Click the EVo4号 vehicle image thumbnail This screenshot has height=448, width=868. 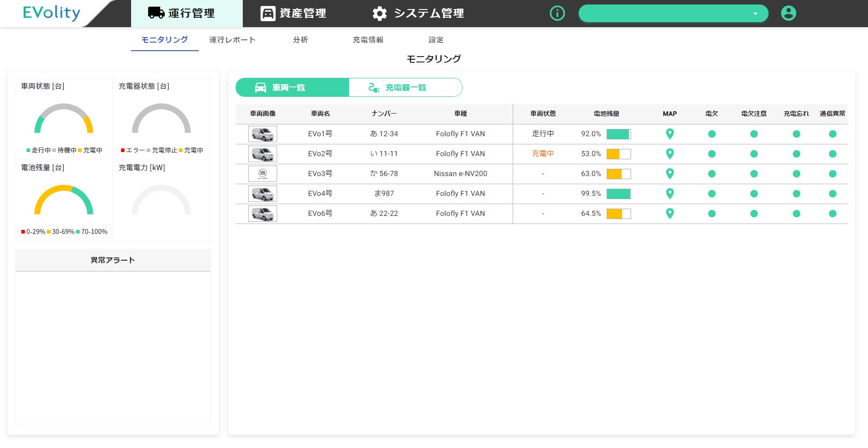coord(263,194)
